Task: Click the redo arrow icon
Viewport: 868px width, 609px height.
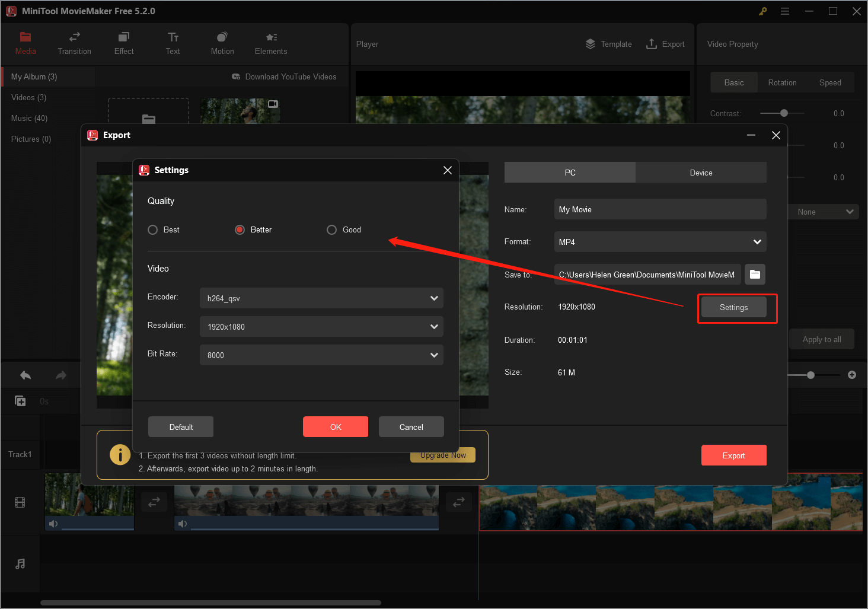Action: point(61,375)
